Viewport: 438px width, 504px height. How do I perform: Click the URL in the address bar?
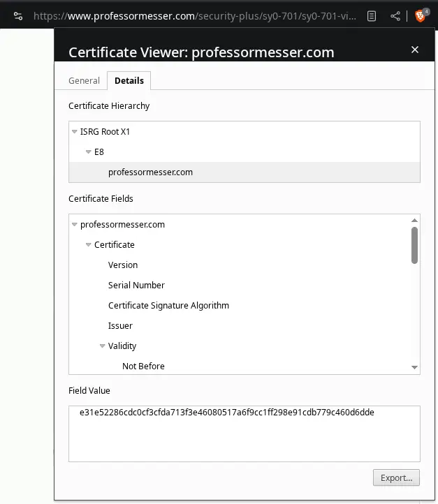[196, 15]
